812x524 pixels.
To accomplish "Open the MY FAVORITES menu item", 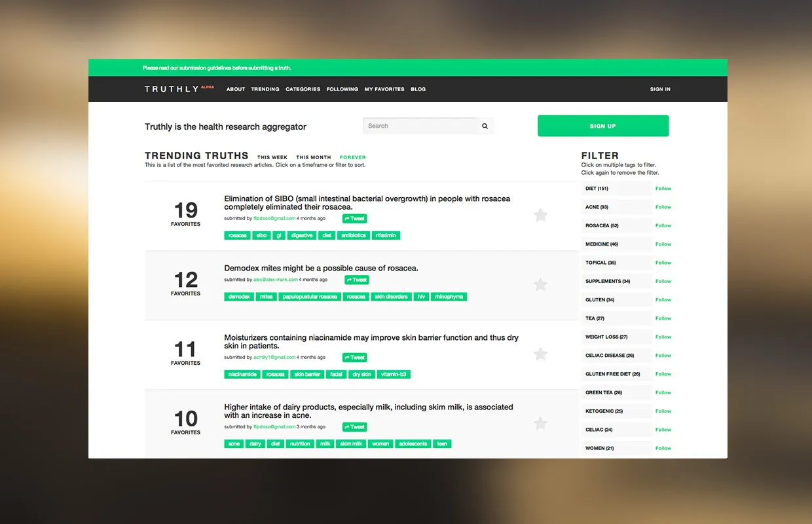I will coord(384,89).
